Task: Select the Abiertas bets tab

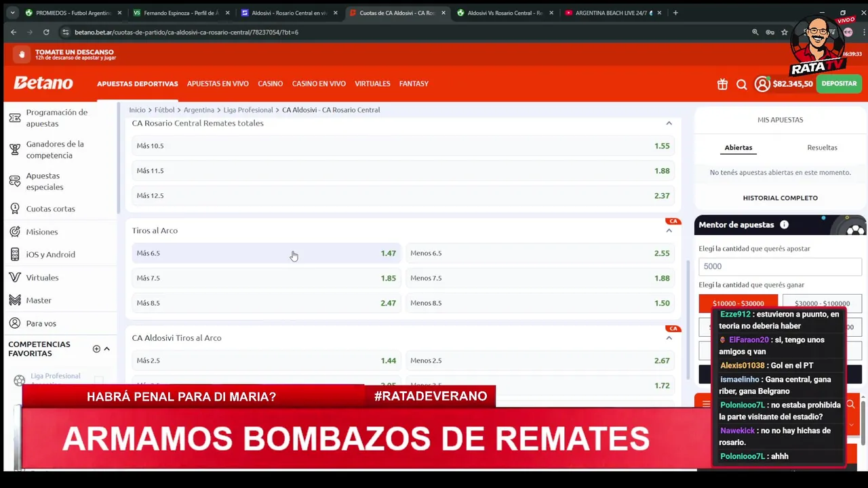Action: 738,148
